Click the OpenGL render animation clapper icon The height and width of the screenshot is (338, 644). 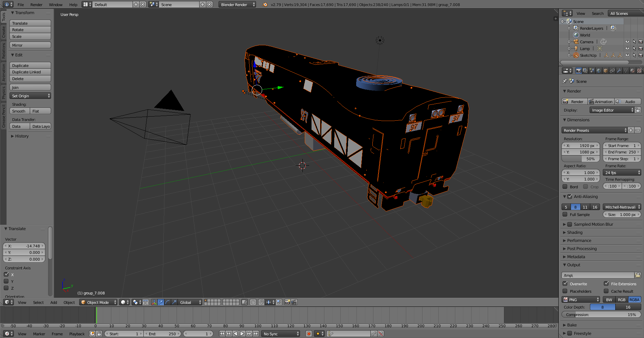pyautogui.click(x=294, y=302)
